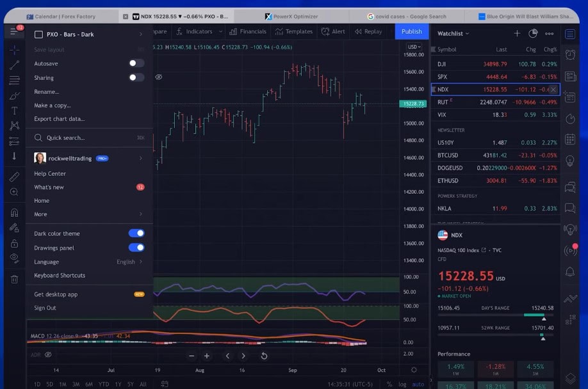The height and width of the screenshot is (389, 588).
Task: Open the watchlist three-dots menu
Action: pos(550,33)
